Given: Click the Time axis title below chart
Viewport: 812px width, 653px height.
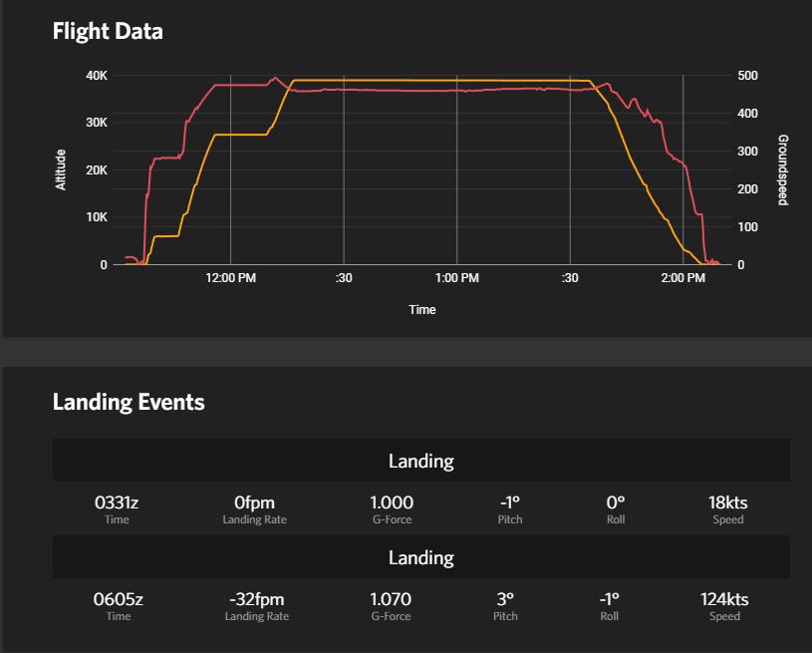Looking at the screenshot, I should click(x=421, y=310).
